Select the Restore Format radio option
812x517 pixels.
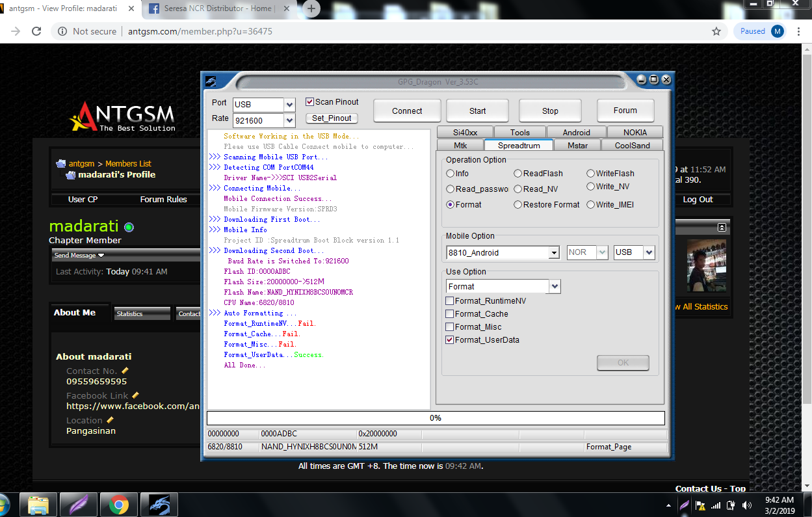517,205
